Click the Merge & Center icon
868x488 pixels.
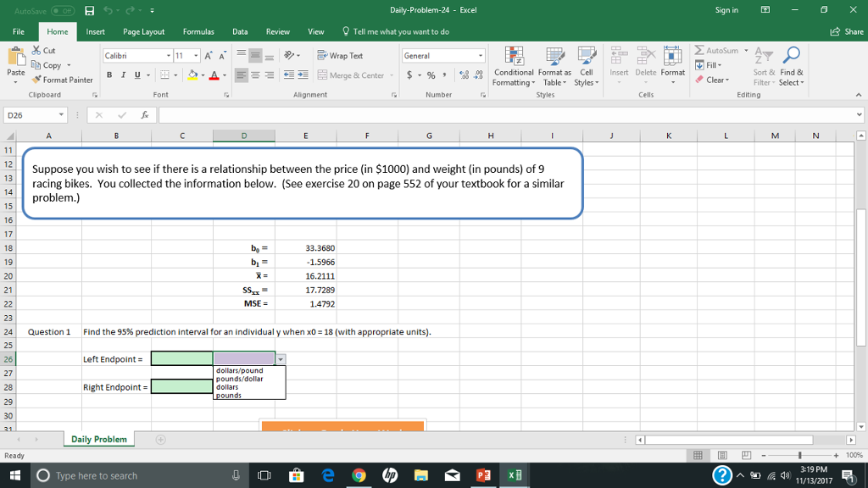pyautogui.click(x=322, y=76)
